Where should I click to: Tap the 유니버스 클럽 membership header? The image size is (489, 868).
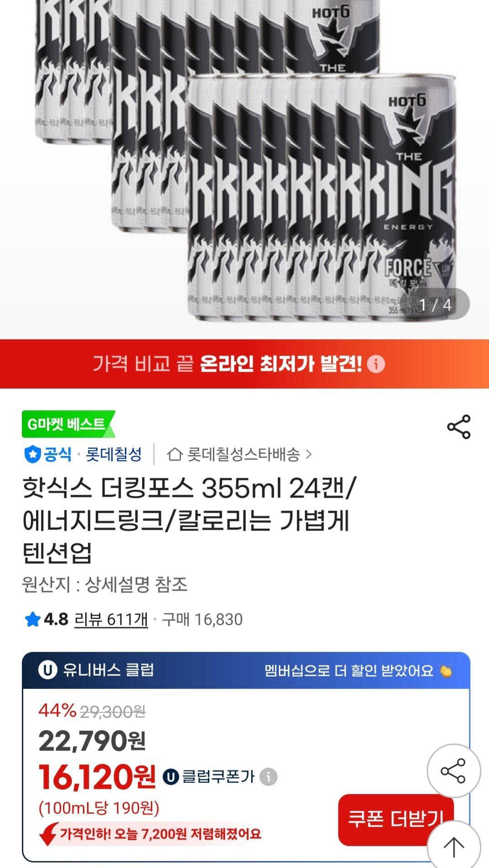click(246, 670)
